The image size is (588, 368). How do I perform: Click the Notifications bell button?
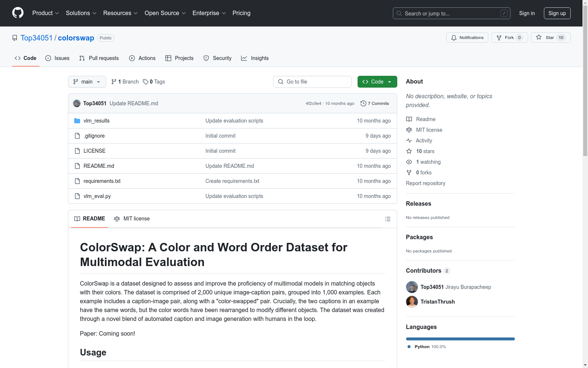pyautogui.click(x=467, y=38)
